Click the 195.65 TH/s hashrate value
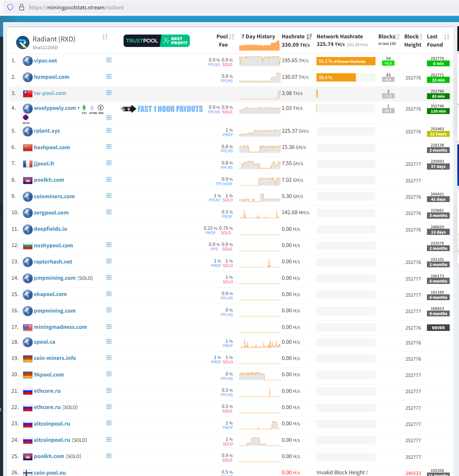This screenshot has width=459, height=476. pos(295,60)
